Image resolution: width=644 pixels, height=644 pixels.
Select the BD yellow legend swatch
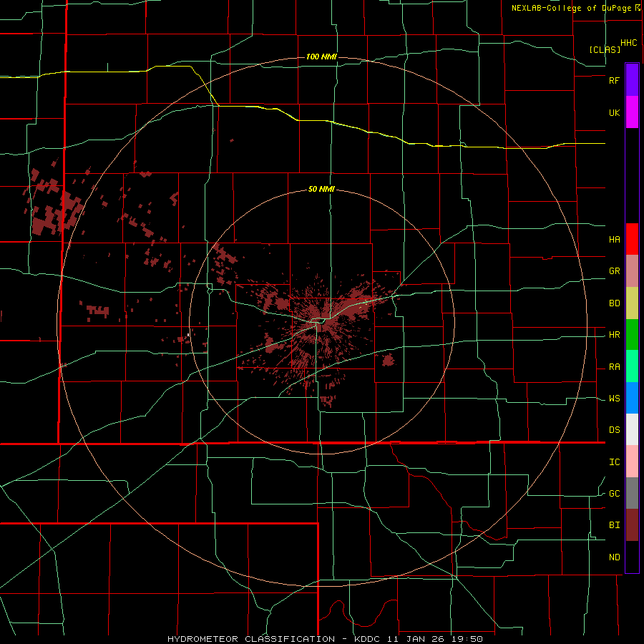tap(632, 303)
